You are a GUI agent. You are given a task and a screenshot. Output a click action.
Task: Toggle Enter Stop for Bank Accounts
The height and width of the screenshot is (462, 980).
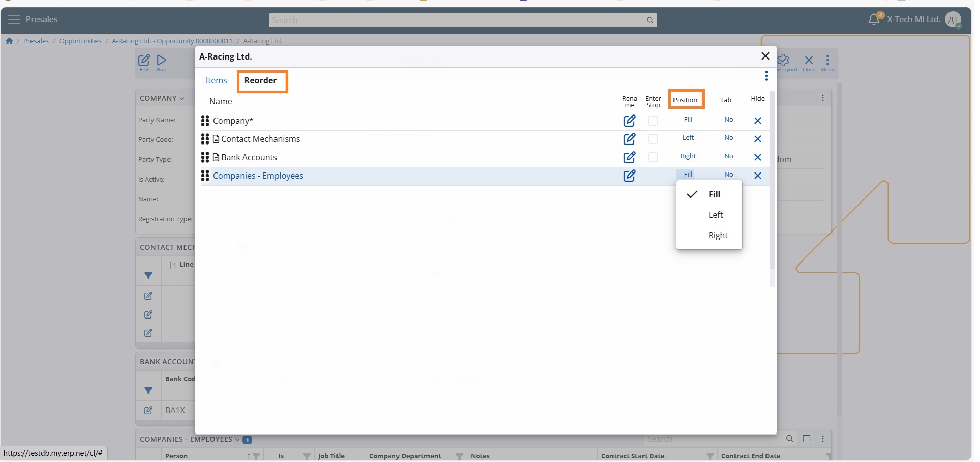click(x=653, y=157)
